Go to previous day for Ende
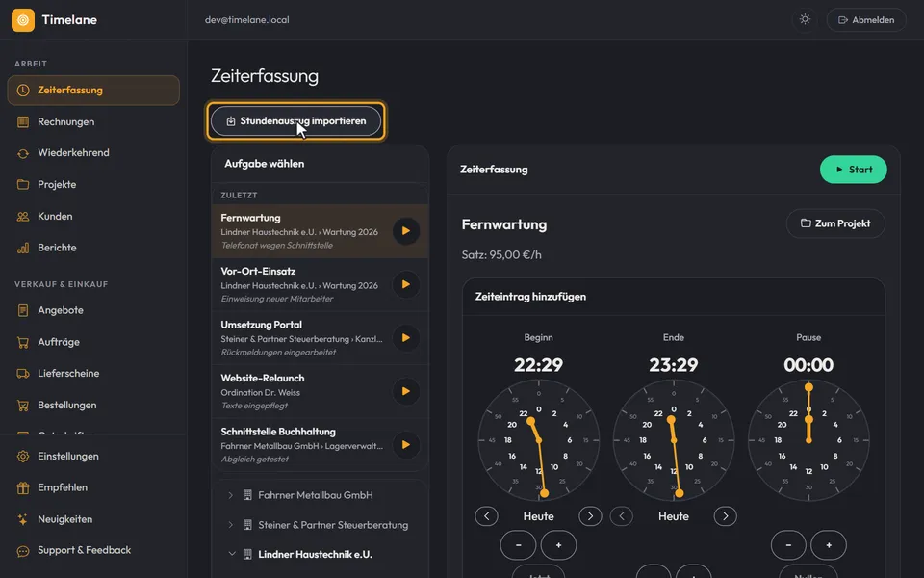 pyautogui.click(x=621, y=516)
